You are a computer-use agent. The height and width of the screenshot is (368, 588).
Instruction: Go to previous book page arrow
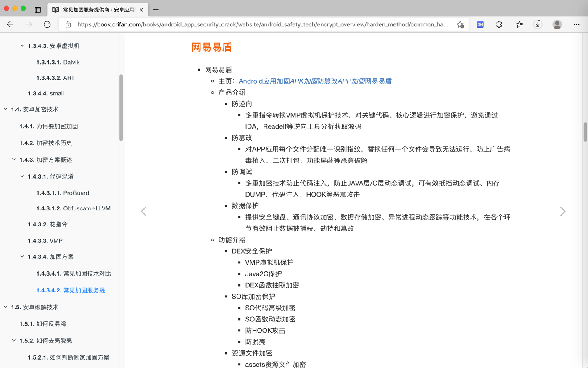tap(144, 211)
